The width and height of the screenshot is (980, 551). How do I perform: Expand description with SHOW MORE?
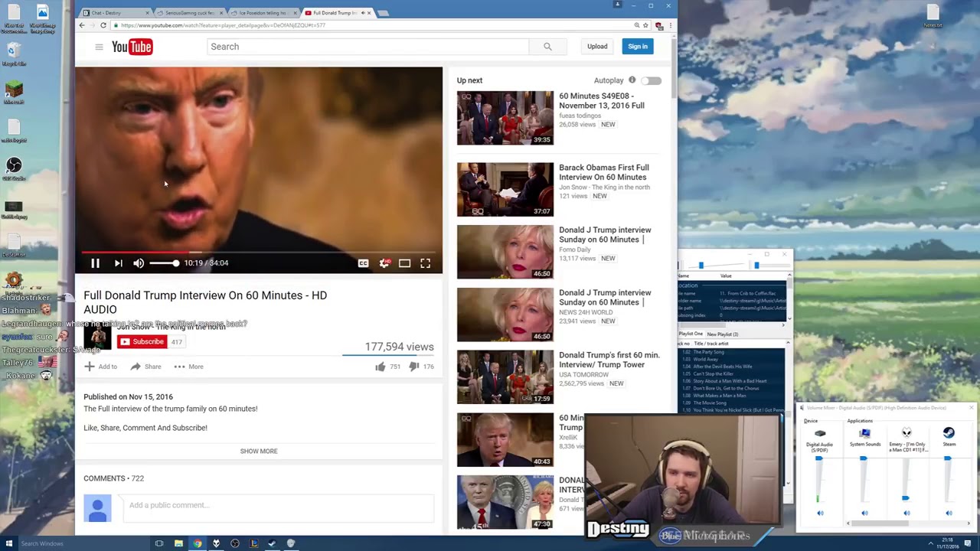pyautogui.click(x=259, y=452)
